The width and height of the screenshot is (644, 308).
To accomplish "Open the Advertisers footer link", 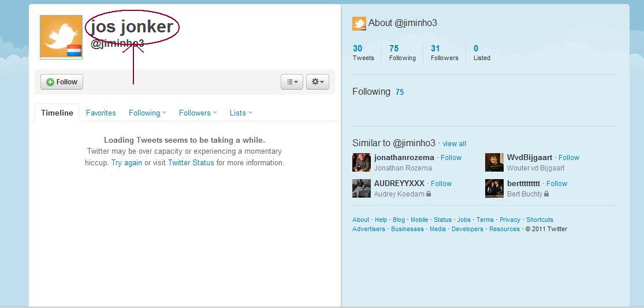I will (x=369, y=229).
